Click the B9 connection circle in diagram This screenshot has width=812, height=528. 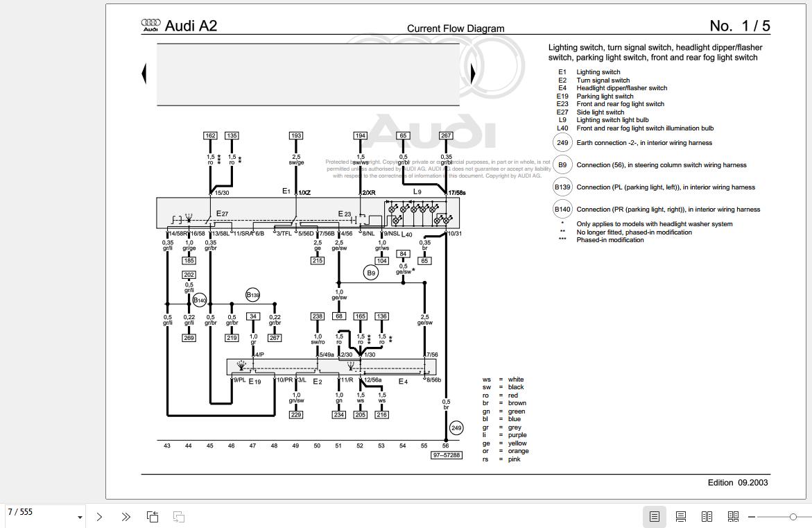pos(371,273)
